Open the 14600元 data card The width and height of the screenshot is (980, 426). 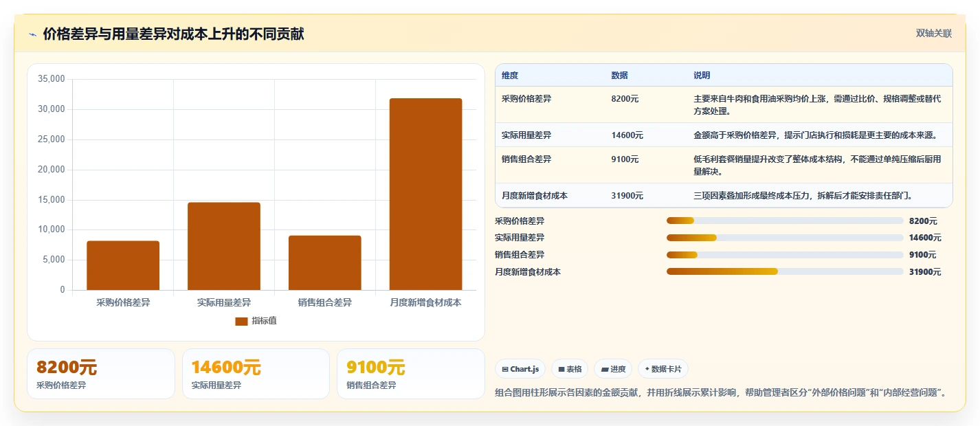(x=256, y=374)
